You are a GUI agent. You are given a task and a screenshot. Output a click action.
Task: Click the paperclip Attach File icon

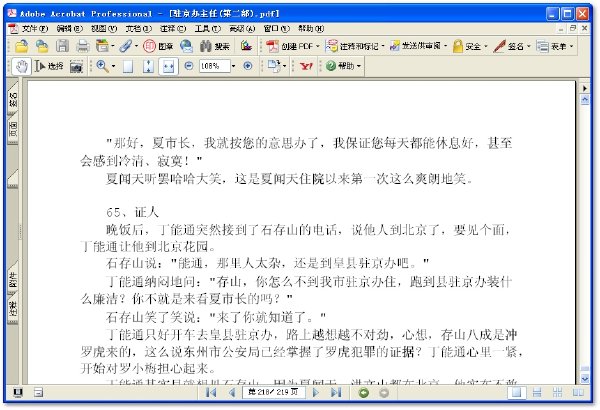tap(126, 46)
